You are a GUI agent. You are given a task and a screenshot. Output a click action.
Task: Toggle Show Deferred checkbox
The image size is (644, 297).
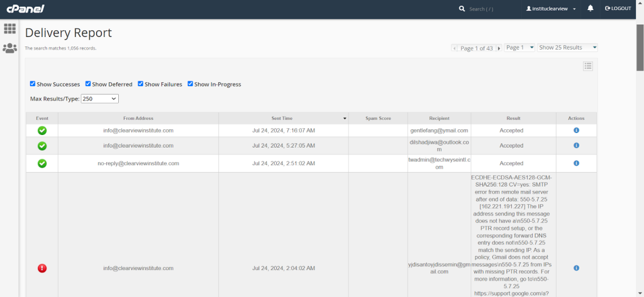point(88,84)
